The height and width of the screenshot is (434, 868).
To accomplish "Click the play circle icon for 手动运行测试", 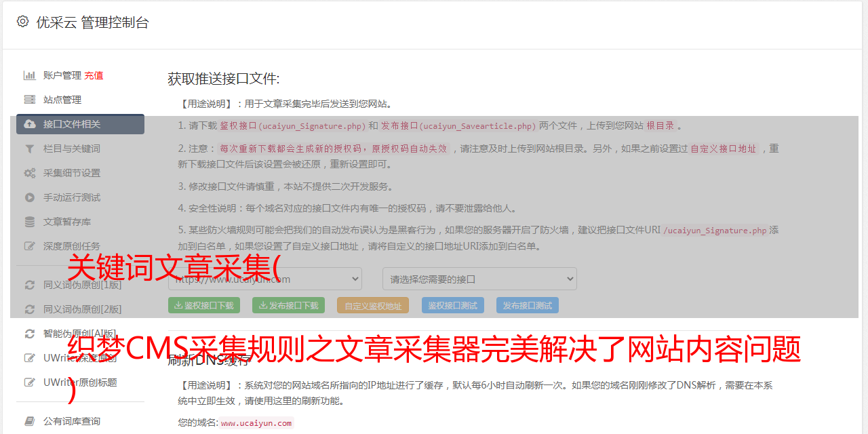I will click(x=30, y=197).
